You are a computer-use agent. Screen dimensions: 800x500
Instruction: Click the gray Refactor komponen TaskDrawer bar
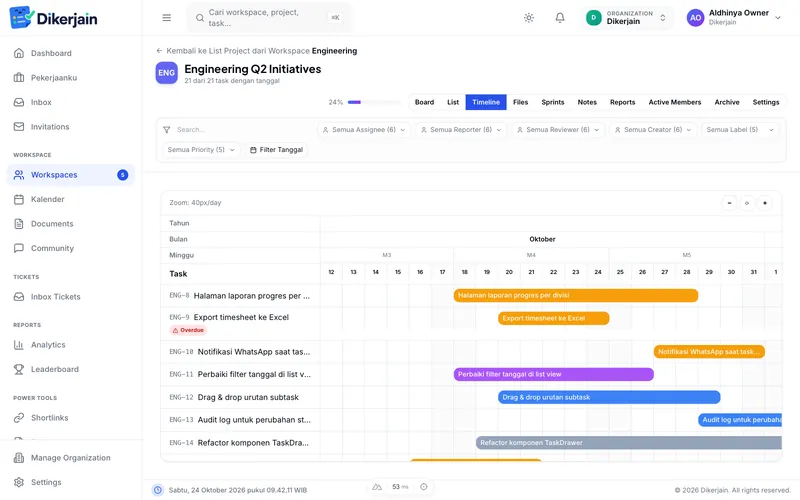tap(629, 443)
